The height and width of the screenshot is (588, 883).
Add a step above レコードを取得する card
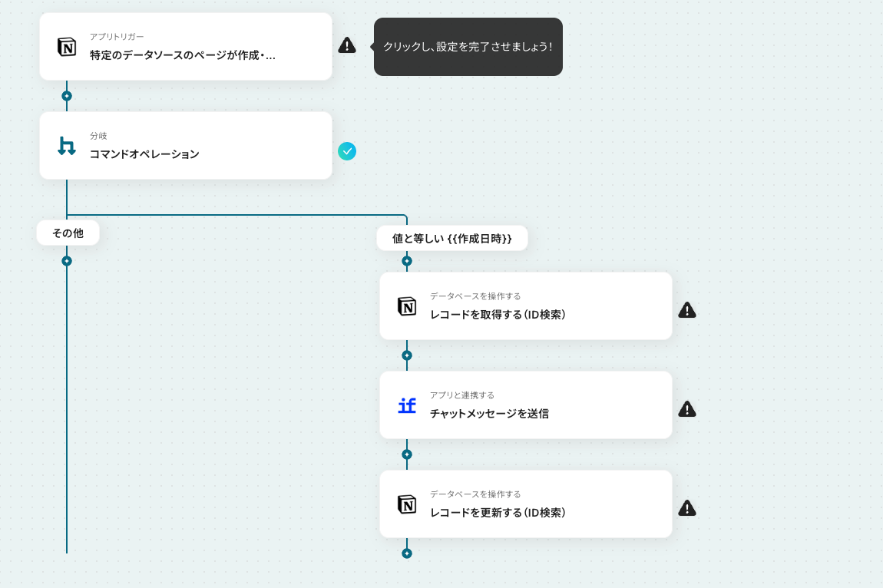407,261
